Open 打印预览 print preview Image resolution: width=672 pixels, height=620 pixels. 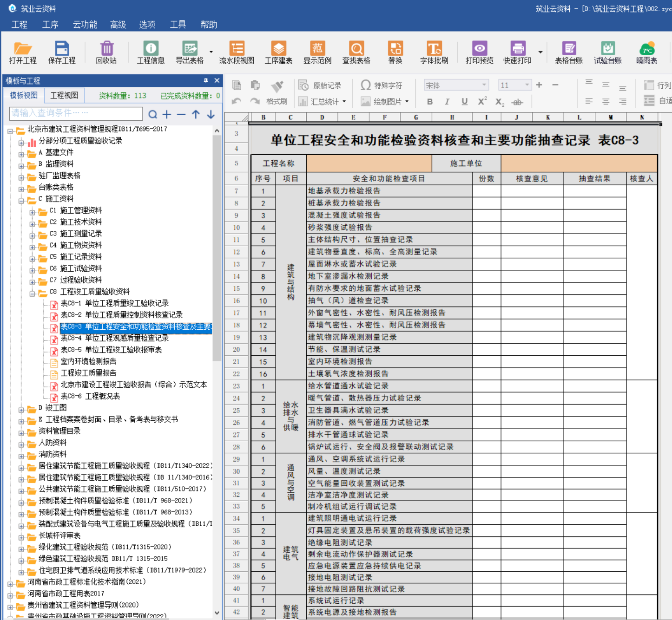click(x=480, y=52)
